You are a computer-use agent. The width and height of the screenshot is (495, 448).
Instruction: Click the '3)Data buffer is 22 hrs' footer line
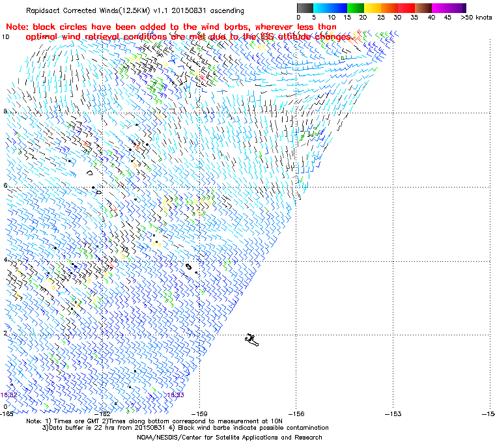[186, 428]
